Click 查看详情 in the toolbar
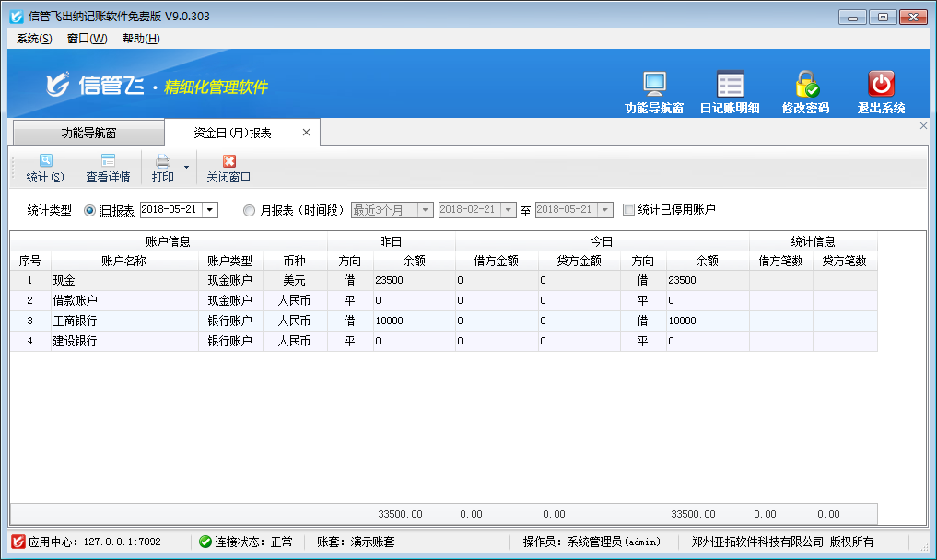937x560 pixels. coord(108,169)
